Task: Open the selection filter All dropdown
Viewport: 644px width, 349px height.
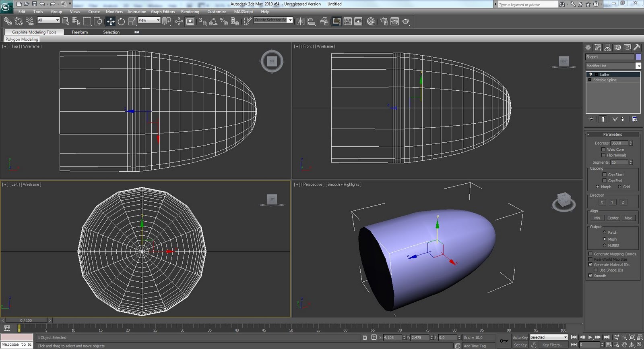Action: click(x=48, y=20)
